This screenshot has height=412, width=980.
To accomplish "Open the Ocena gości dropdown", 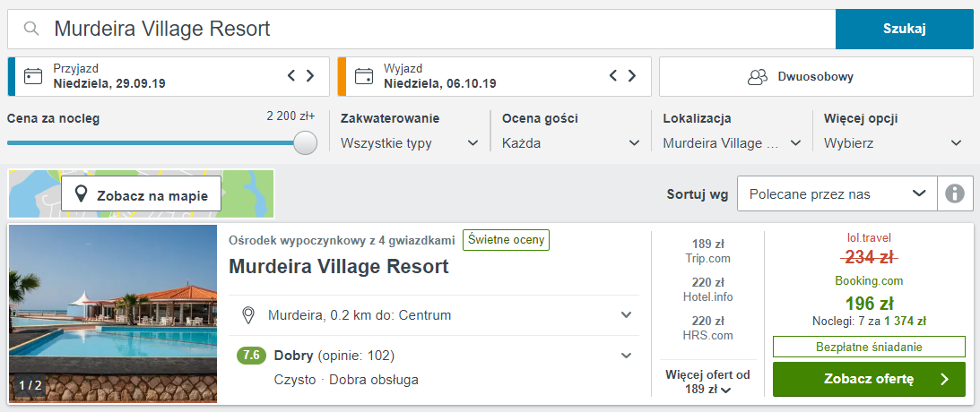I will [571, 143].
